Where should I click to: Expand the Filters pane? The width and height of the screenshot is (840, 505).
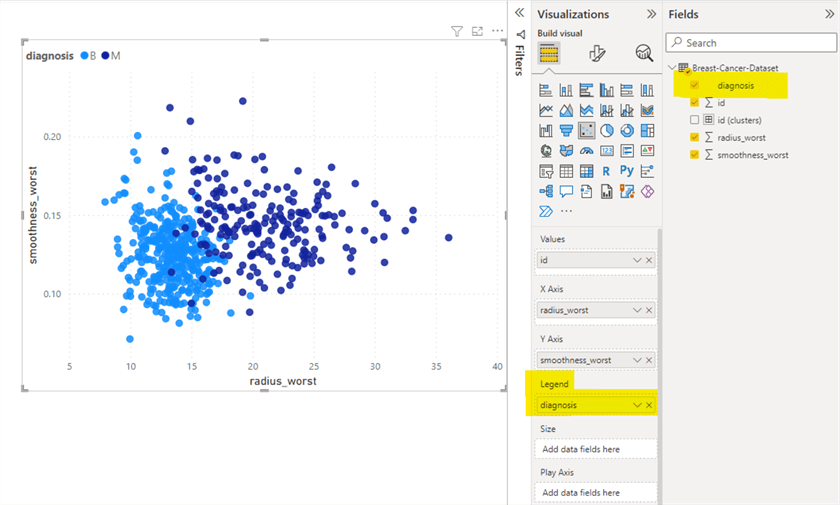(x=519, y=13)
